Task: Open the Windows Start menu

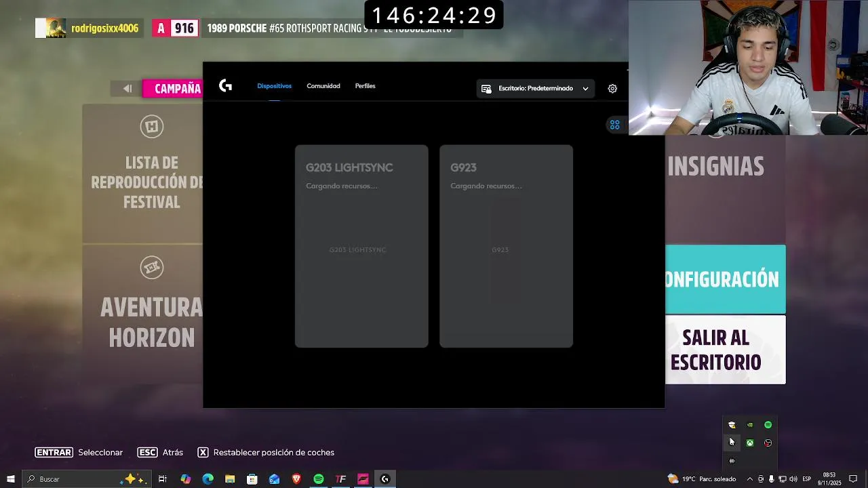Action: (10, 479)
